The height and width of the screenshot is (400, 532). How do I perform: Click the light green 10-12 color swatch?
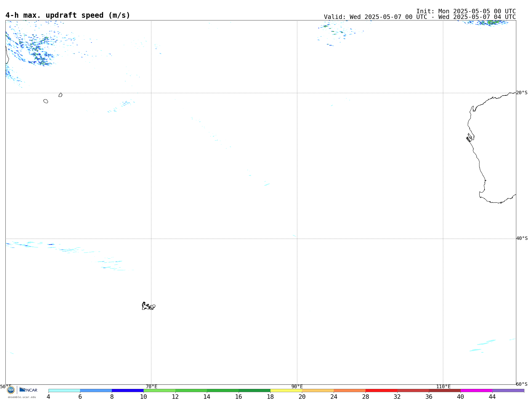tap(159, 391)
